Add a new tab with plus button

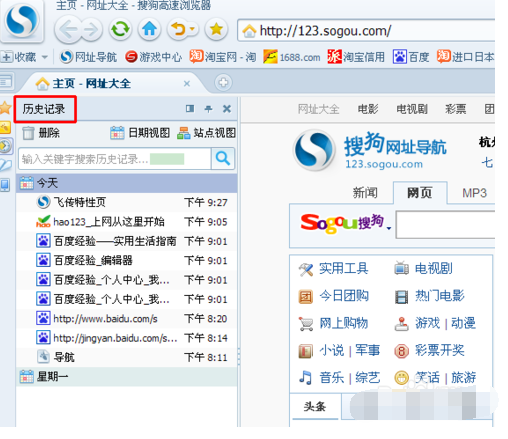point(223,82)
